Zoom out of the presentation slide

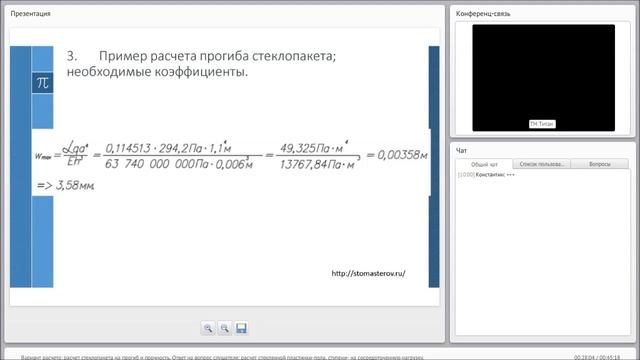(224, 328)
